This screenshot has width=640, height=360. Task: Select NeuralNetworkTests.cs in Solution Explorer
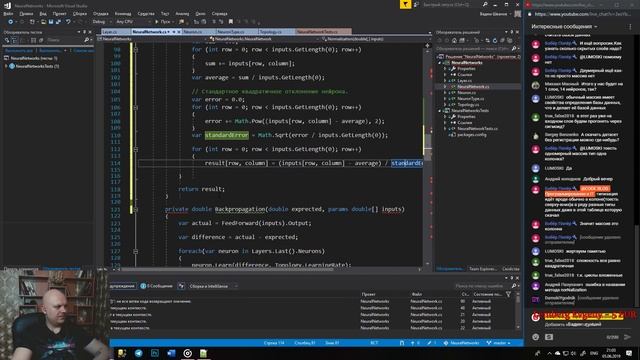[477, 129]
